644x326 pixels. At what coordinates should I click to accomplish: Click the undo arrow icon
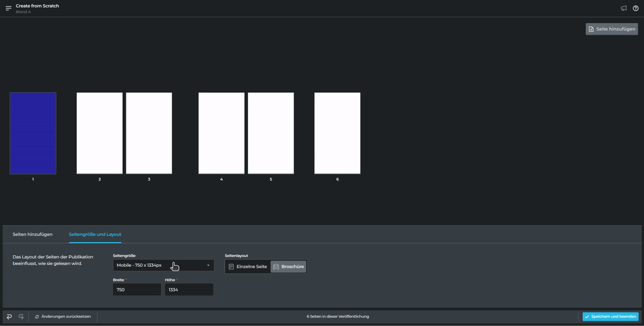pyautogui.click(x=9, y=316)
